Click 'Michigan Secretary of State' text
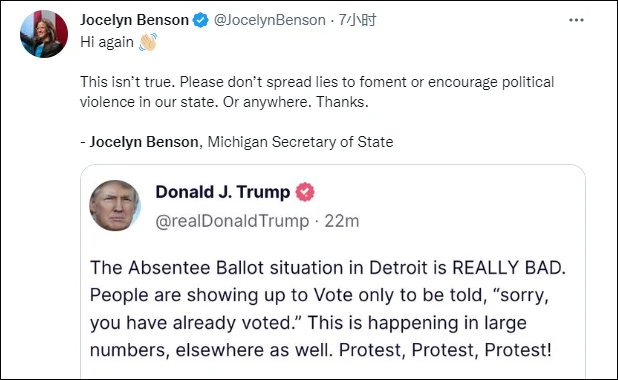Image resolution: width=618 pixels, height=380 pixels. click(x=300, y=142)
